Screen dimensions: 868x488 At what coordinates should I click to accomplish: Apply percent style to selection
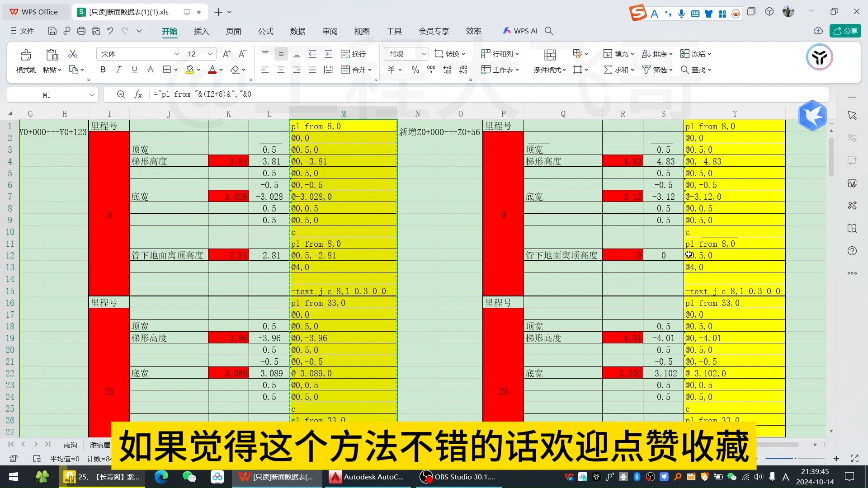pos(415,69)
